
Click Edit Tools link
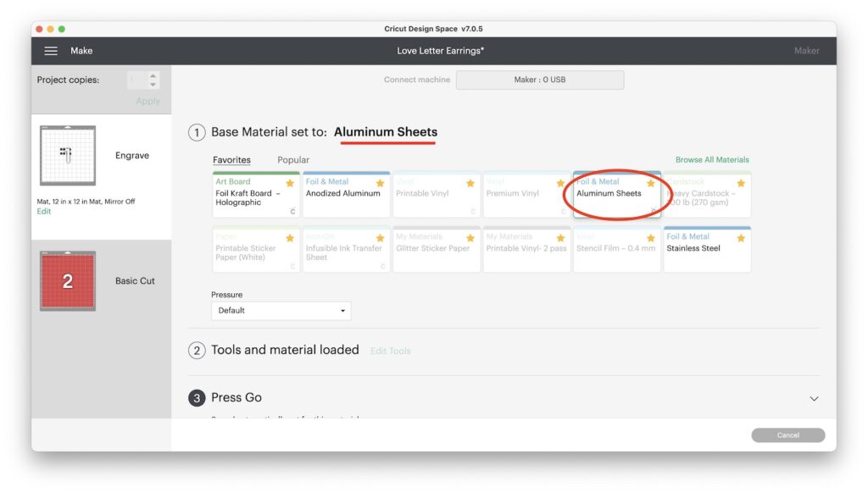(390, 351)
